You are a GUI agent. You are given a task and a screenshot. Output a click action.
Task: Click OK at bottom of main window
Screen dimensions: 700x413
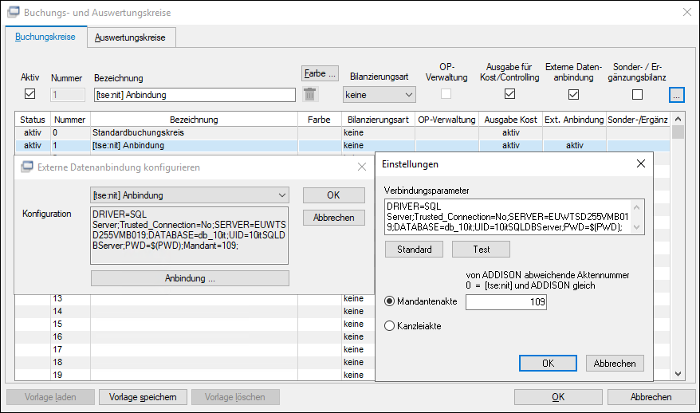(x=558, y=397)
